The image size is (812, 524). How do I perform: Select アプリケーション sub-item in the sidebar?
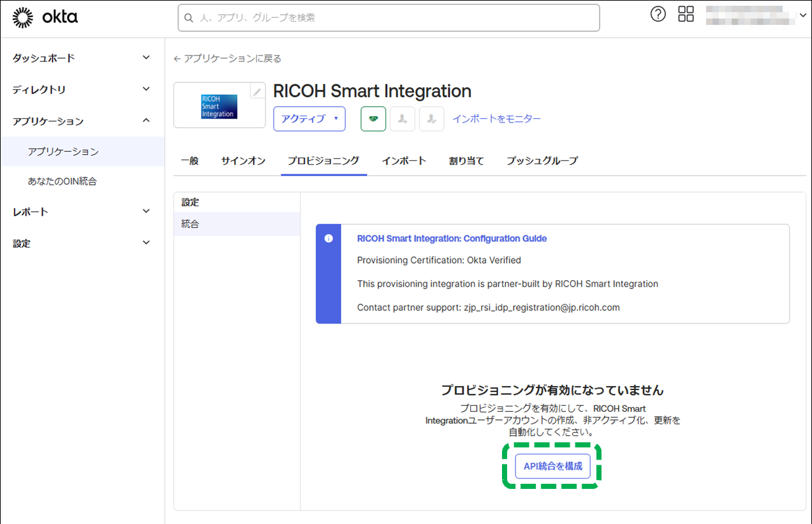pyautogui.click(x=82, y=152)
